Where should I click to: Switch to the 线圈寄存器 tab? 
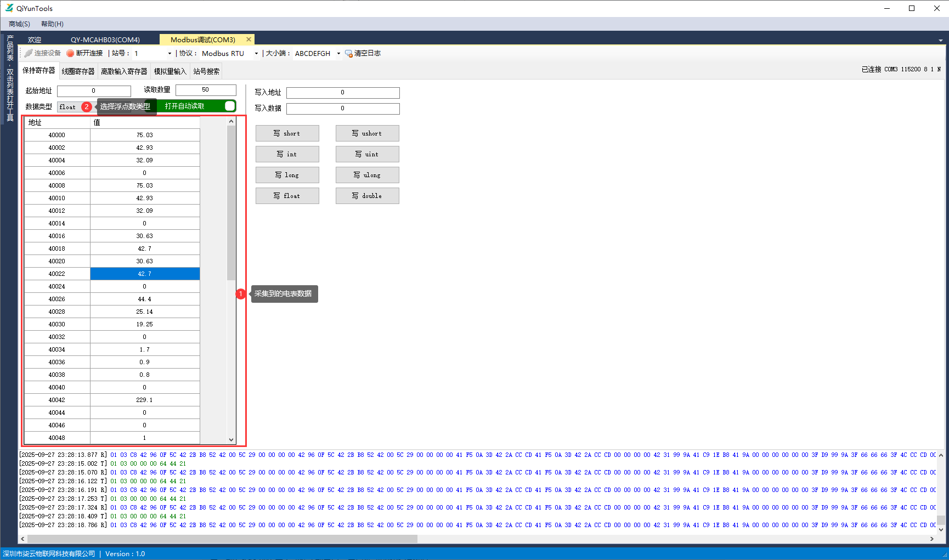tap(78, 71)
